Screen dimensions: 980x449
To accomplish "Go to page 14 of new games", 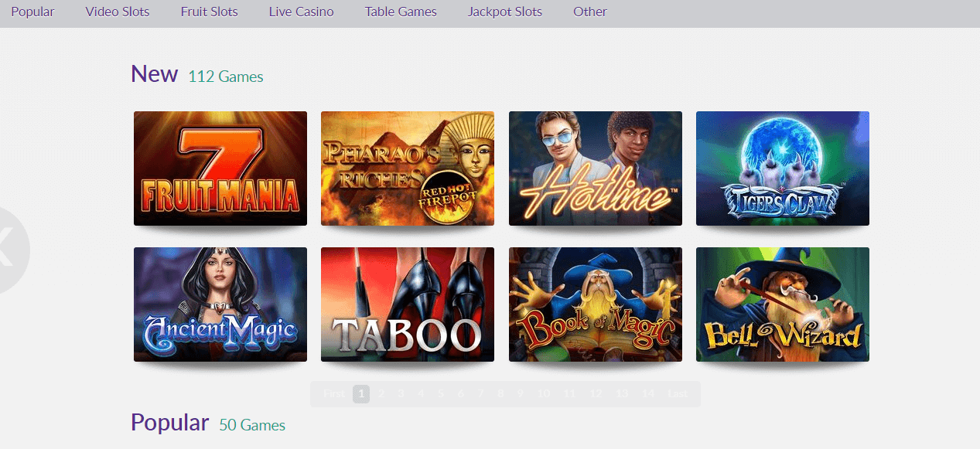I will [x=648, y=394].
